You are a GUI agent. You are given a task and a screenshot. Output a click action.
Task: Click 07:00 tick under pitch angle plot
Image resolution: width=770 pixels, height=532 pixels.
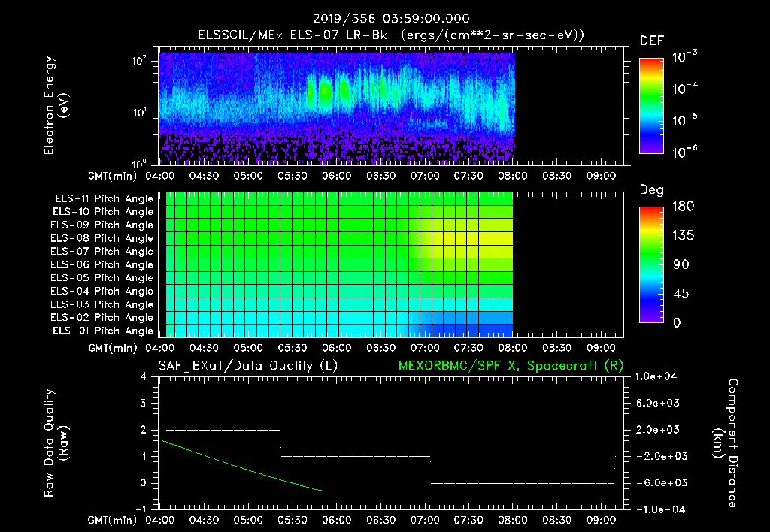[x=425, y=348]
